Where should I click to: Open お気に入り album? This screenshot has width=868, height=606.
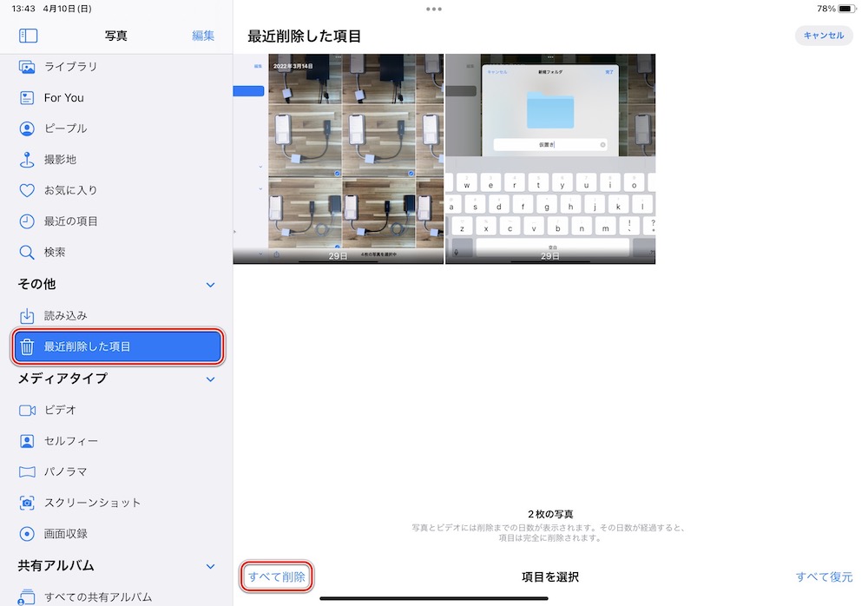coord(116,190)
